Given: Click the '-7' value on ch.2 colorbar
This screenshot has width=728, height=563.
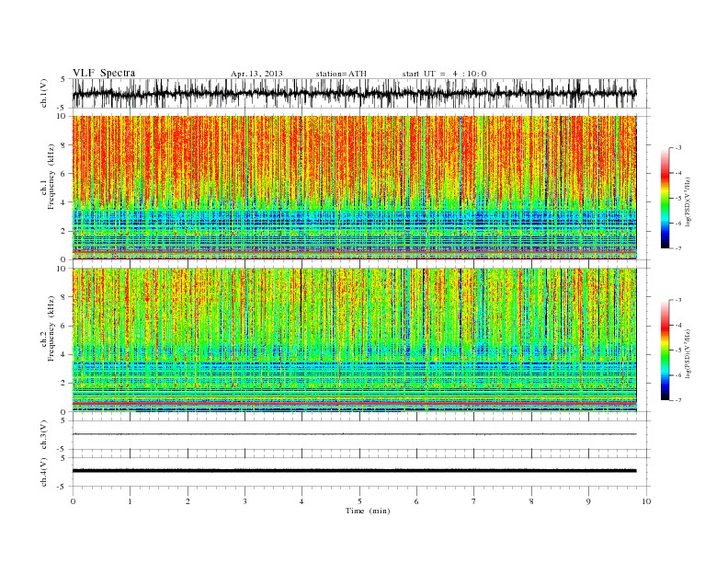Looking at the screenshot, I should (677, 400).
